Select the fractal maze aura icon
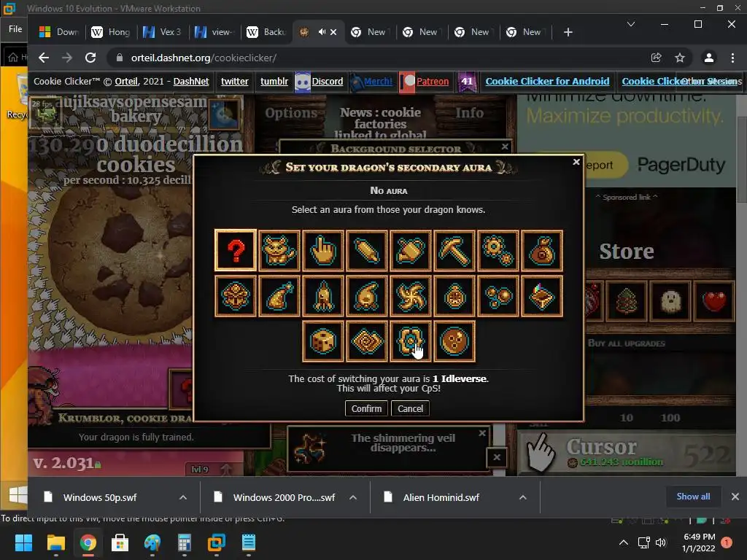This screenshot has height=560, width=747. (x=367, y=341)
